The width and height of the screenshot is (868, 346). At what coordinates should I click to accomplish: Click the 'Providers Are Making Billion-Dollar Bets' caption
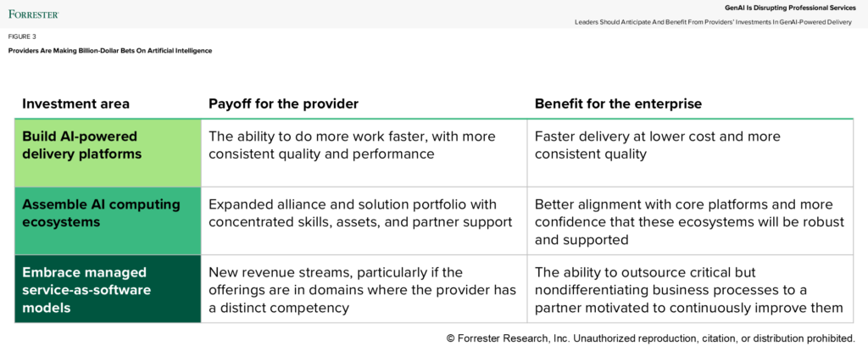[110, 51]
